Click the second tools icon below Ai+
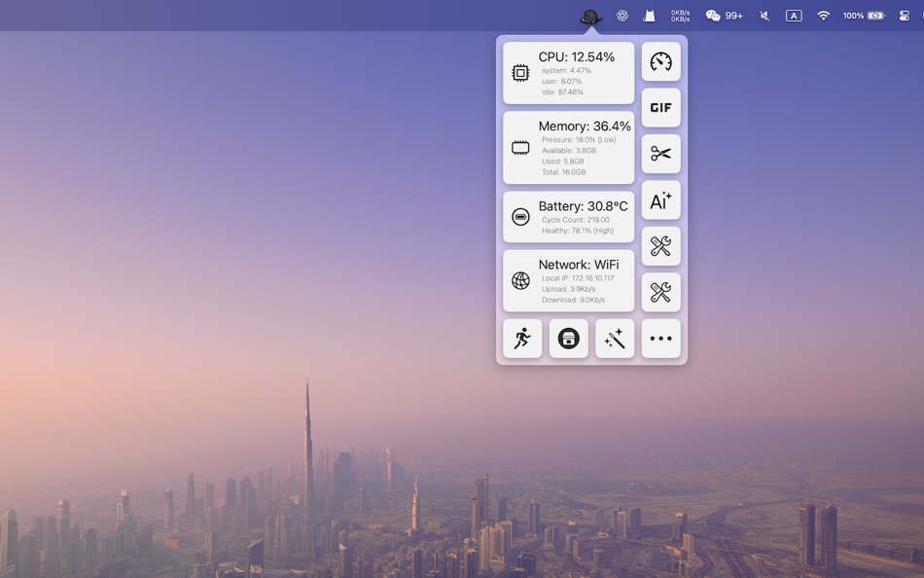Screen dimensions: 924x578 pyautogui.click(x=660, y=292)
